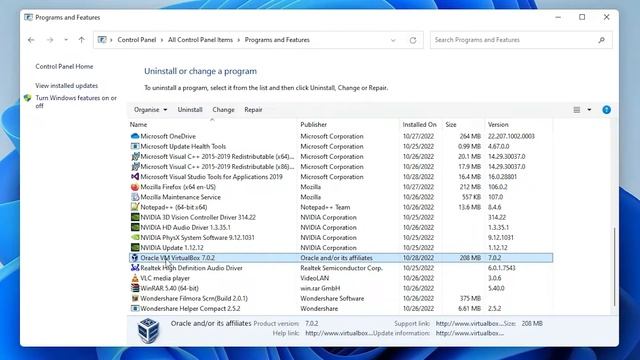Select Notepad++ (64-bit x64) entry

click(x=174, y=207)
